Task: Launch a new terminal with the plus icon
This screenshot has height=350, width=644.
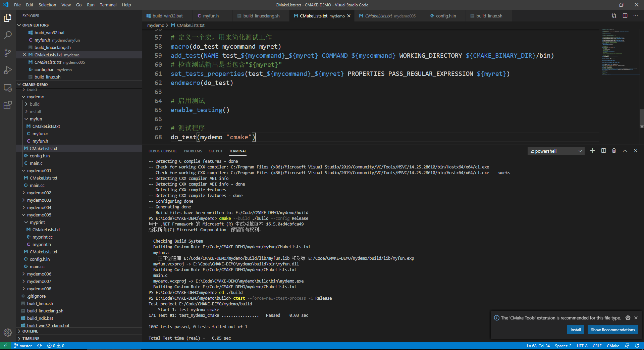Action: pyautogui.click(x=592, y=151)
